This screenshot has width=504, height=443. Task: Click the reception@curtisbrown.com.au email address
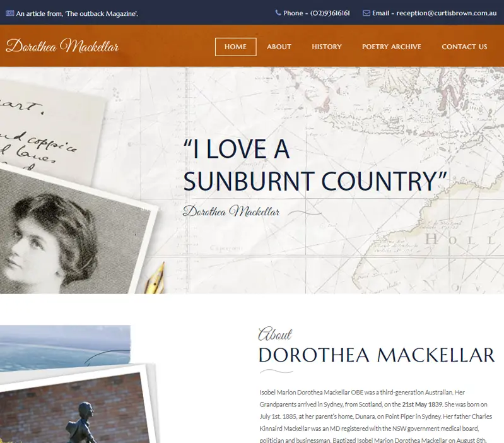click(447, 13)
